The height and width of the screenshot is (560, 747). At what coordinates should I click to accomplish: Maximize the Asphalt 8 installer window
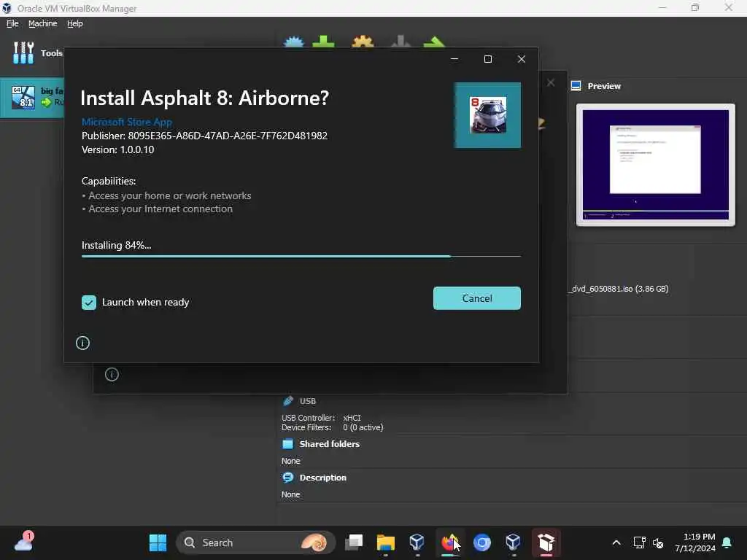coord(488,59)
